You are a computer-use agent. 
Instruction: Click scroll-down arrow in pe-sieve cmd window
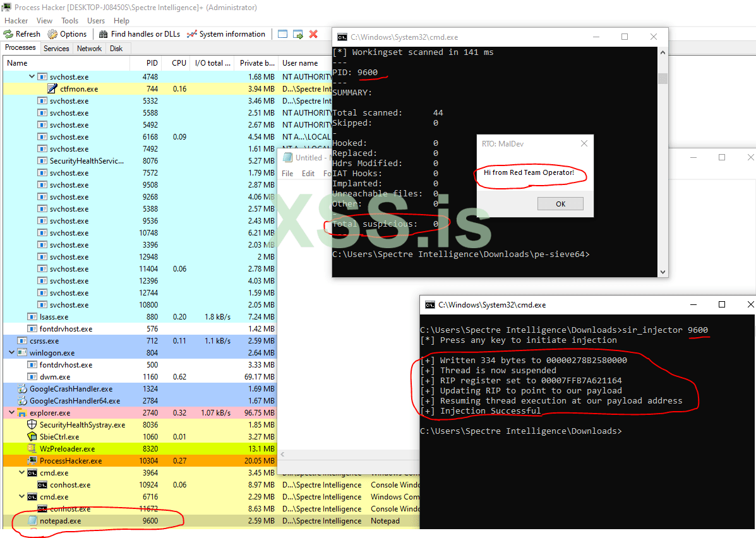(663, 272)
